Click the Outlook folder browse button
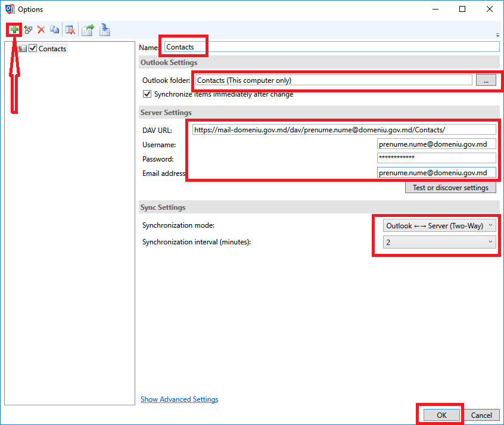504x425 pixels. point(486,80)
